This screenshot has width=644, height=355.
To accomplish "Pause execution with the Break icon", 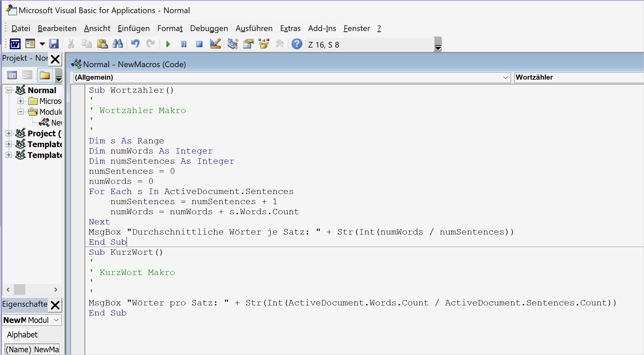I will (184, 44).
